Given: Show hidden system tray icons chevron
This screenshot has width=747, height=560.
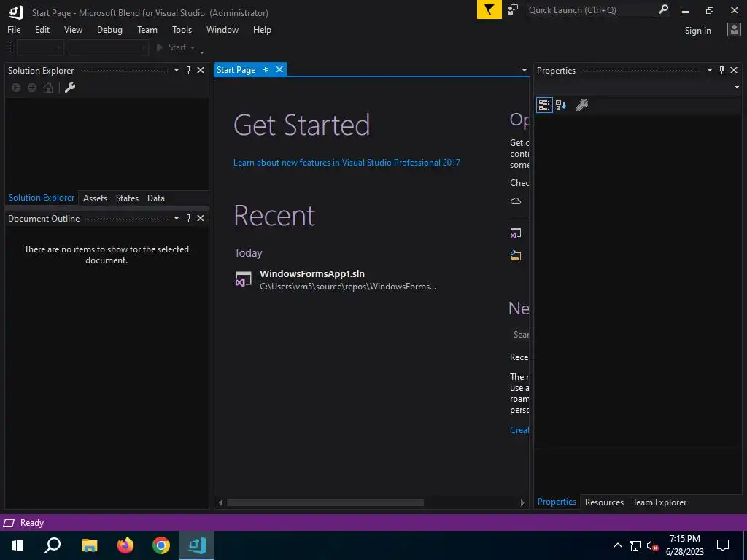Looking at the screenshot, I should coord(617,545).
